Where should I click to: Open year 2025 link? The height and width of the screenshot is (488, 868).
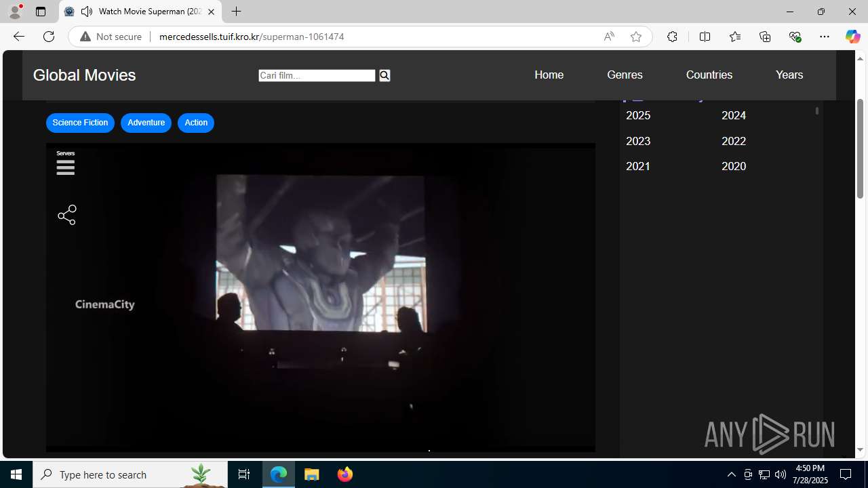[638, 116]
